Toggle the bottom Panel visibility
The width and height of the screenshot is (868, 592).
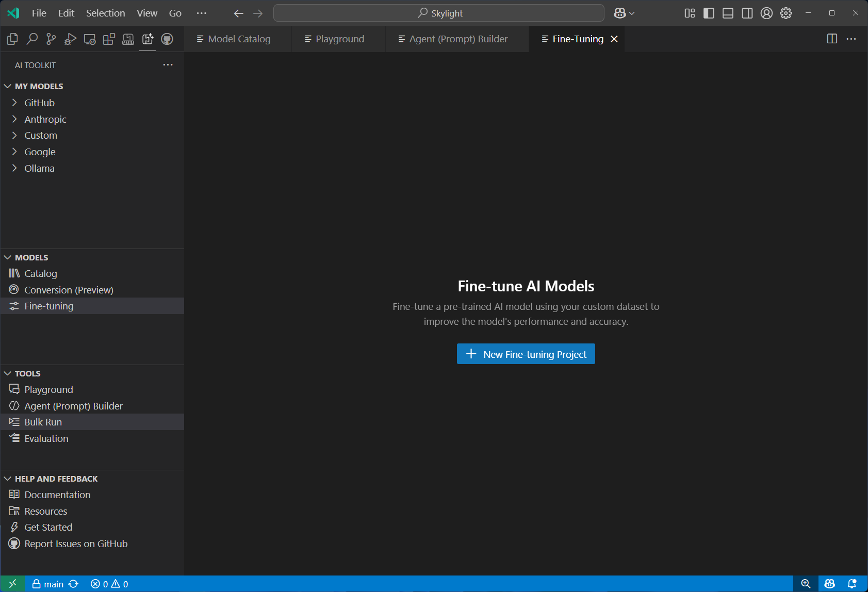(x=728, y=13)
